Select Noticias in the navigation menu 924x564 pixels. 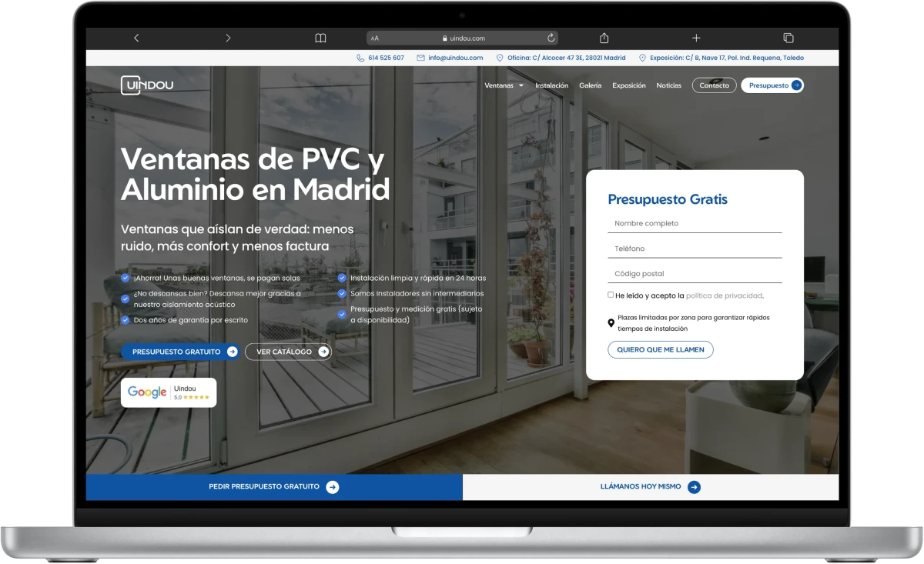point(668,85)
